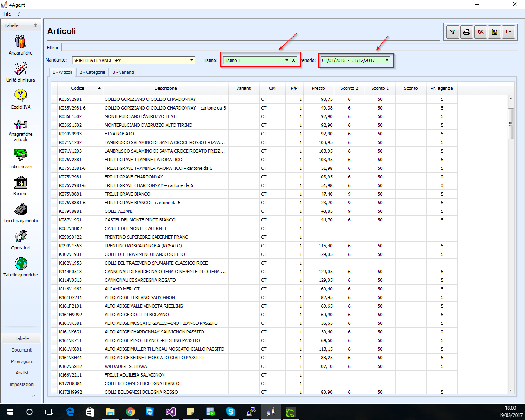The image size is (525, 420).
Task: Open the ? help menu
Action: coord(18,14)
